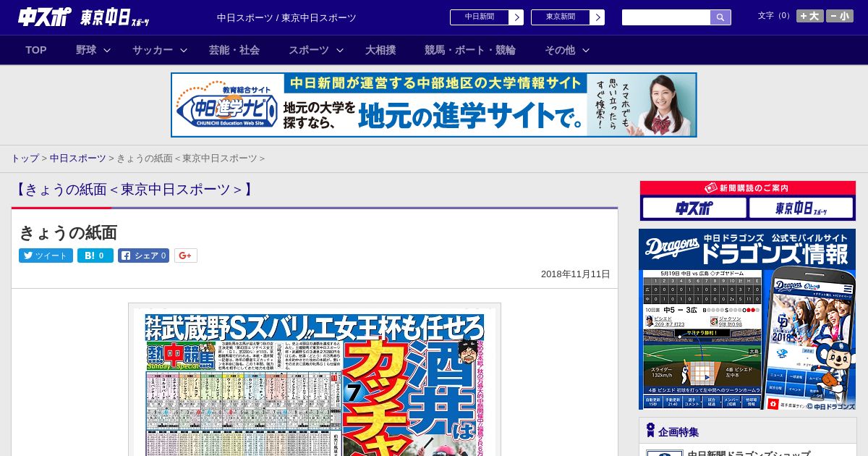The width and height of the screenshot is (868, 456).
Task: Decrease text size with −小 button
Action: coord(840,16)
